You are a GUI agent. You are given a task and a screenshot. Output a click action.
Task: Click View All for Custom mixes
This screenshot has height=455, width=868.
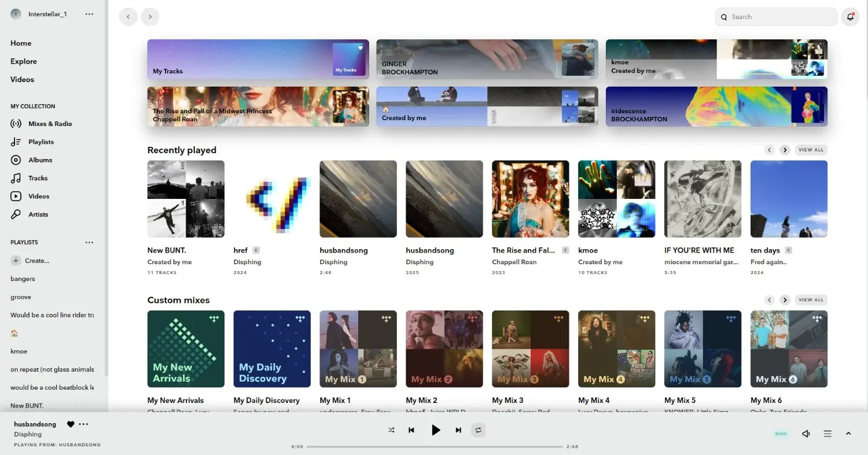811,300
